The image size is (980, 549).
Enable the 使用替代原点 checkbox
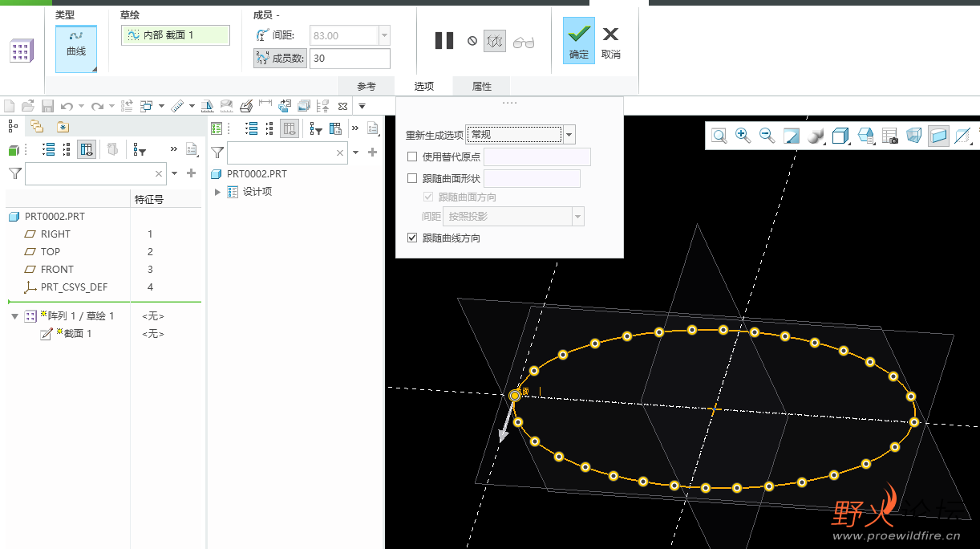pos(412,157)
